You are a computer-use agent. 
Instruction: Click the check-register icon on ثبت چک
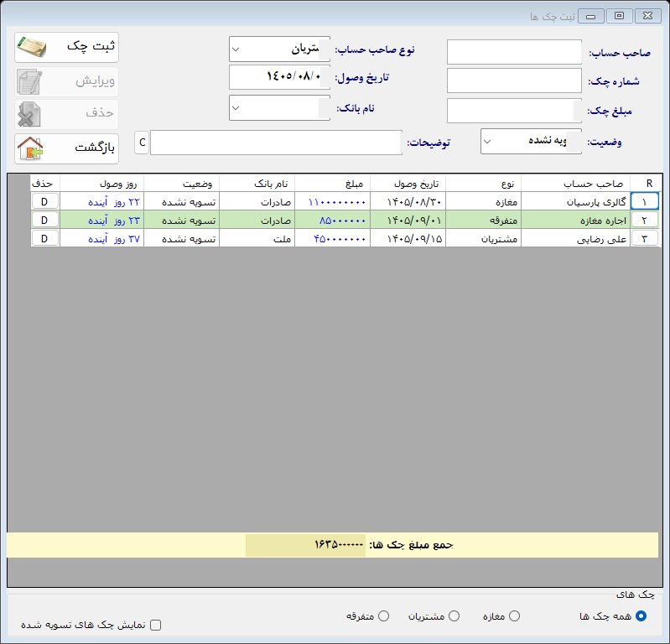[31, 47]
